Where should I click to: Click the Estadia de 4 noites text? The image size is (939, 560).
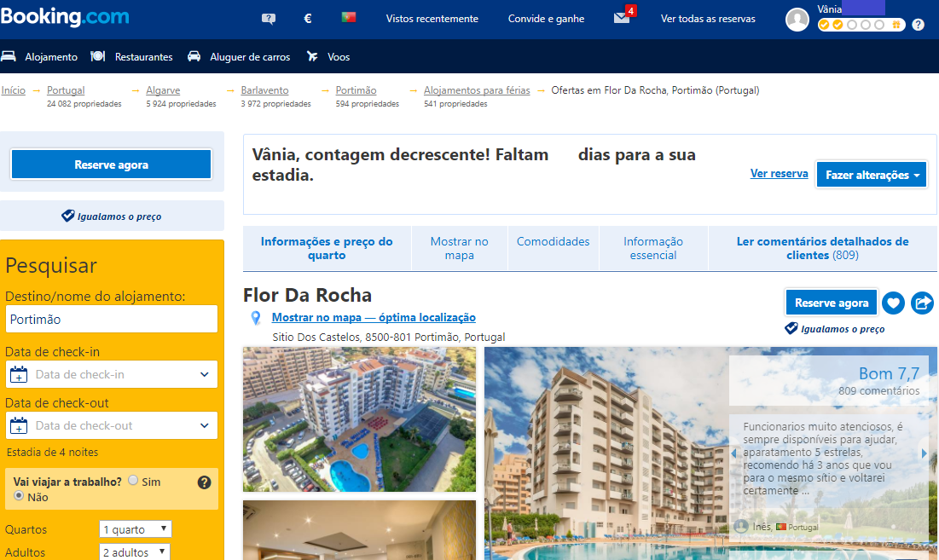click(x=52, y=453)
